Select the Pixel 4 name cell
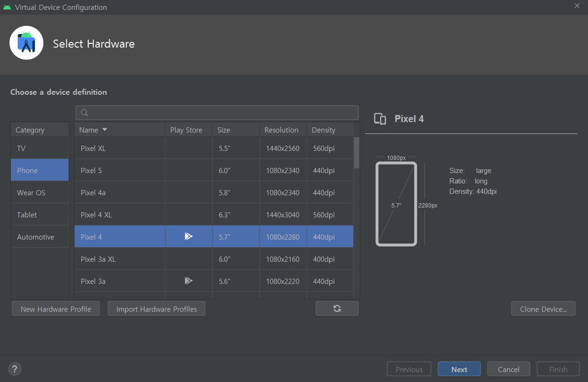Viewport: 588px width, 382px height. (120, 237)
